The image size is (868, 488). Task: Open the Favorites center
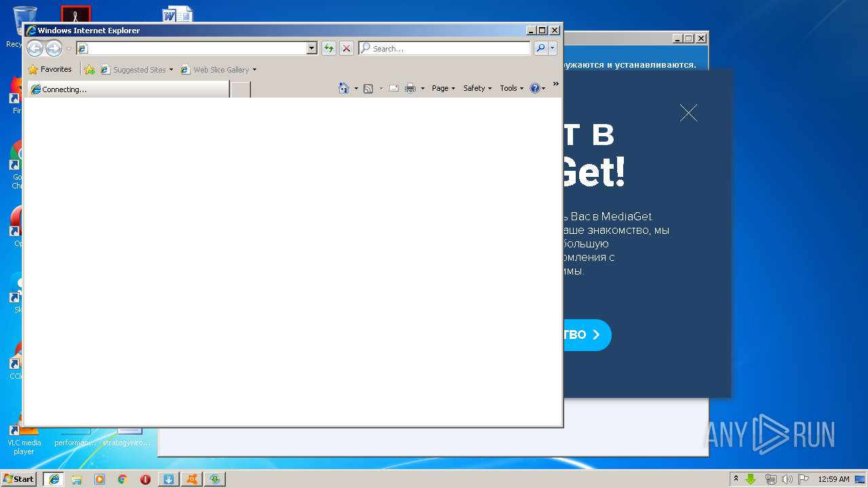click(x=50, y=69)
